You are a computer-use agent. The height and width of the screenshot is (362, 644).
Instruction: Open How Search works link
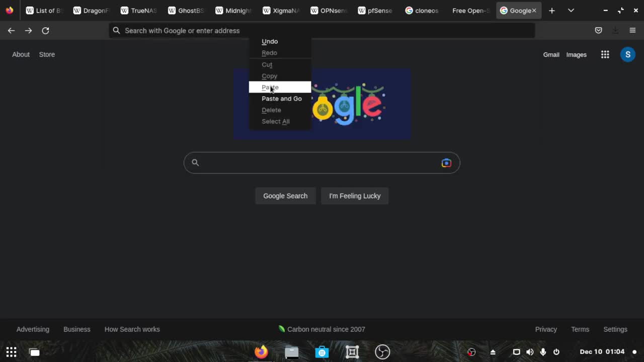point(132,329)
